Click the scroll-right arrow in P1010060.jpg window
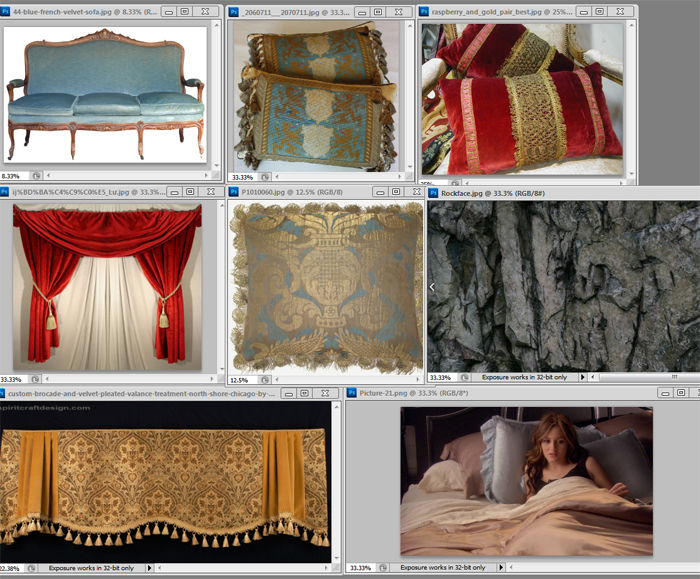Viewport: 700px width, 579px height. point(418,379)
